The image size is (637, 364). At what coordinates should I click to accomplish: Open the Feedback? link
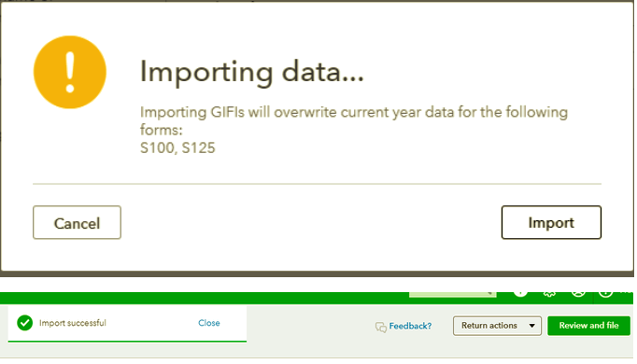[410, 326]
